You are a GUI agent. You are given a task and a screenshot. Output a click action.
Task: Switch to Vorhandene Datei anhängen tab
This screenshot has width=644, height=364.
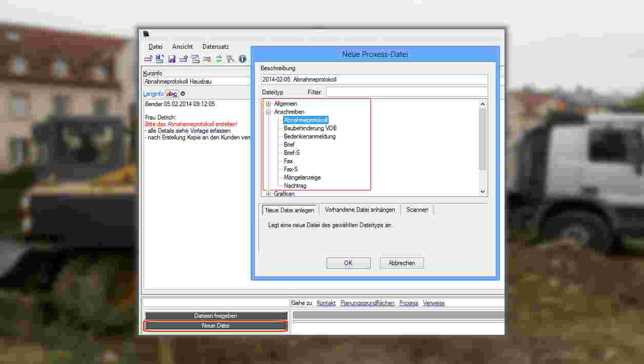point(360,210)
